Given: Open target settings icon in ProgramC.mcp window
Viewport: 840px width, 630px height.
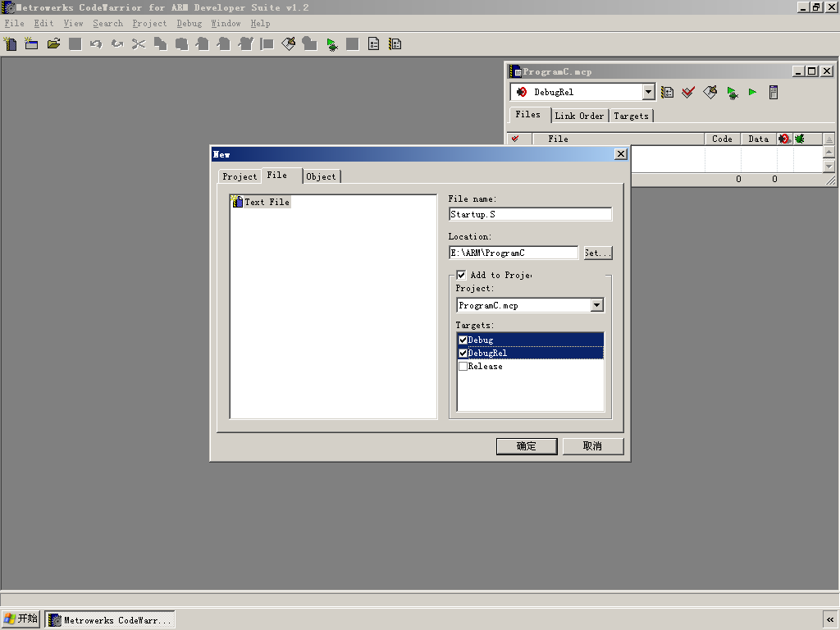Looking at the screenshot, I should click(x=668, y=92).
